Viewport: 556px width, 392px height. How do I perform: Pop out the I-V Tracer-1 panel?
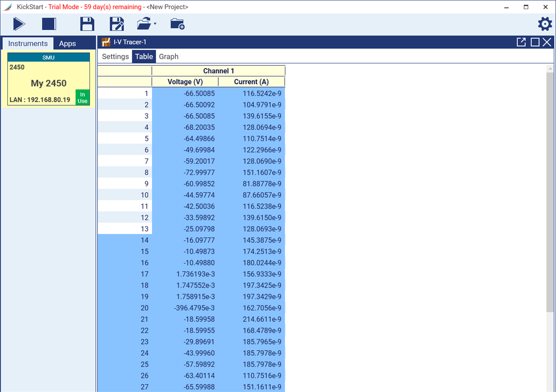pyautogui.click(x=521, y=42)
